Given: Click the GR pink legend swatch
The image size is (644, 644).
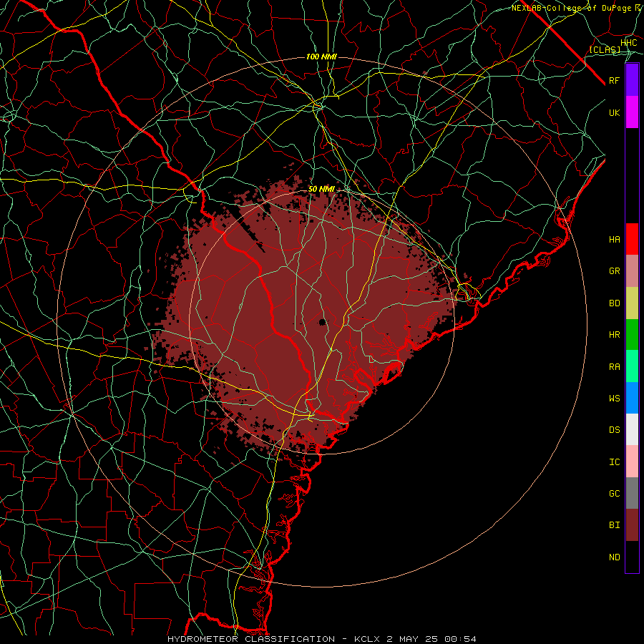Looking at the screenshot, I should (x=632, y=271).
